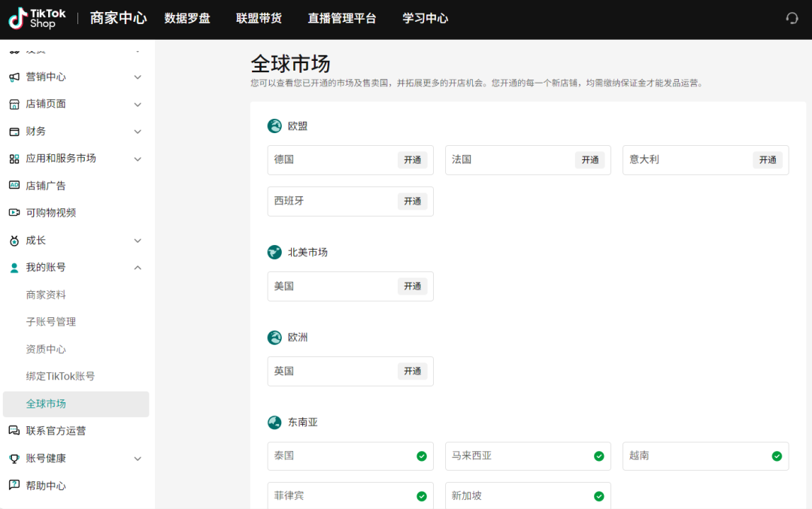Open 帮助中心 using its icon

tap(13, 485)
